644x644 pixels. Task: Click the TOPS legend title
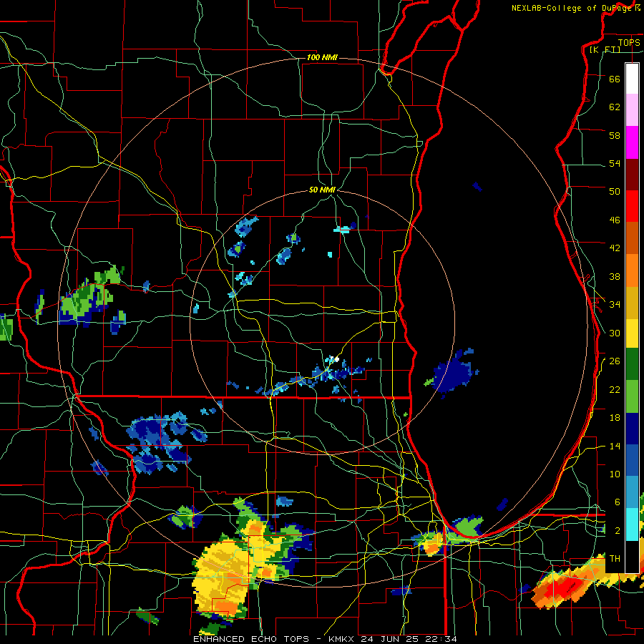tap(629, 42)
